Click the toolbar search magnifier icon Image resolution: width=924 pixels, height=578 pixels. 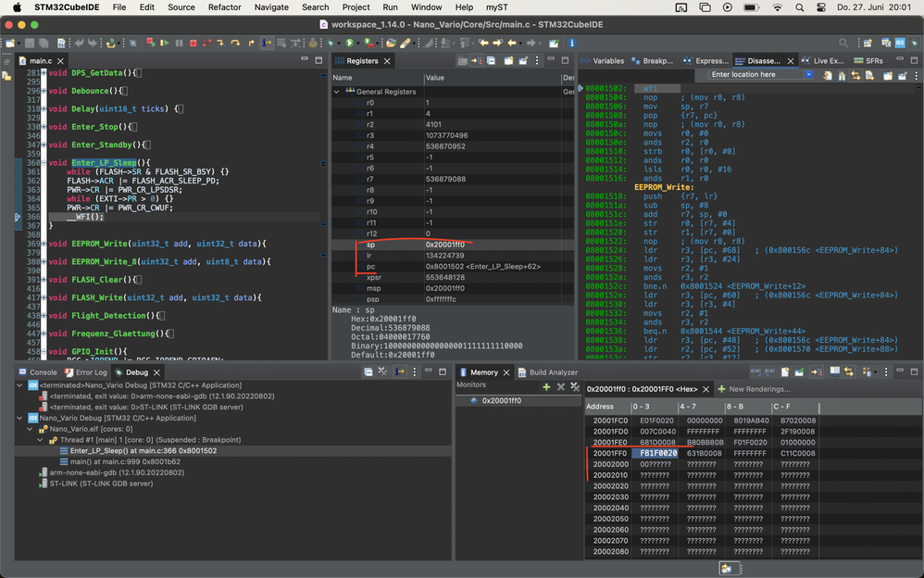843,43
